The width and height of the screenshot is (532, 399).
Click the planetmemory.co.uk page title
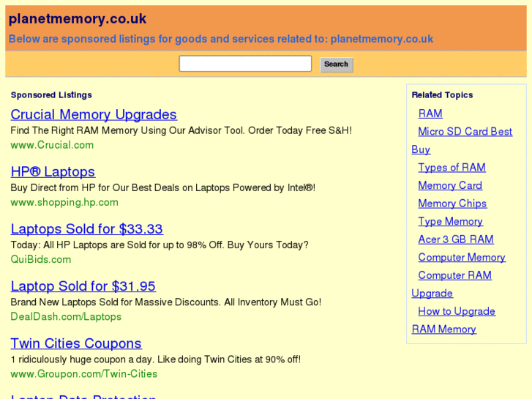[x=78, y=19]
